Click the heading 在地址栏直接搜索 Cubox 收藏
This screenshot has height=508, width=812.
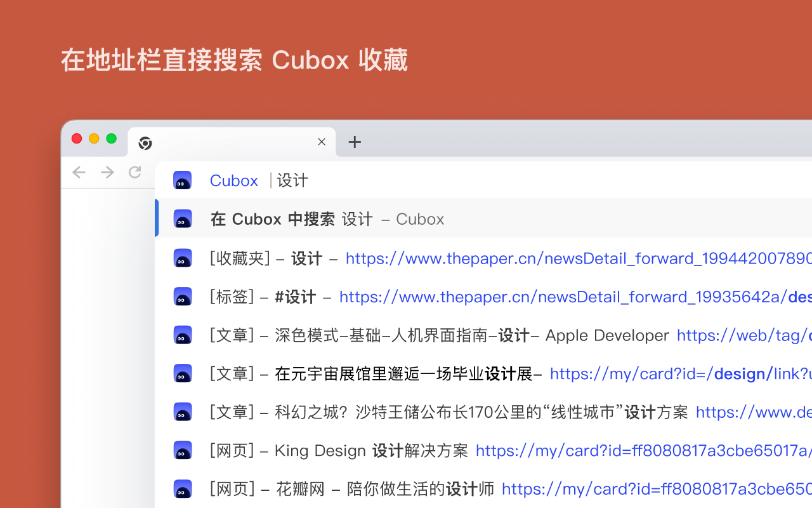click(x=234, y=60)
